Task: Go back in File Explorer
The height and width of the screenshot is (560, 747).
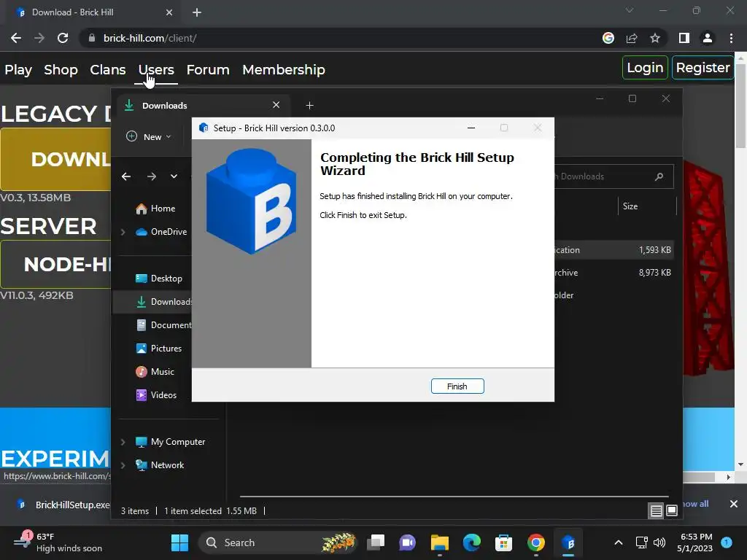Action: pos(126,176)
